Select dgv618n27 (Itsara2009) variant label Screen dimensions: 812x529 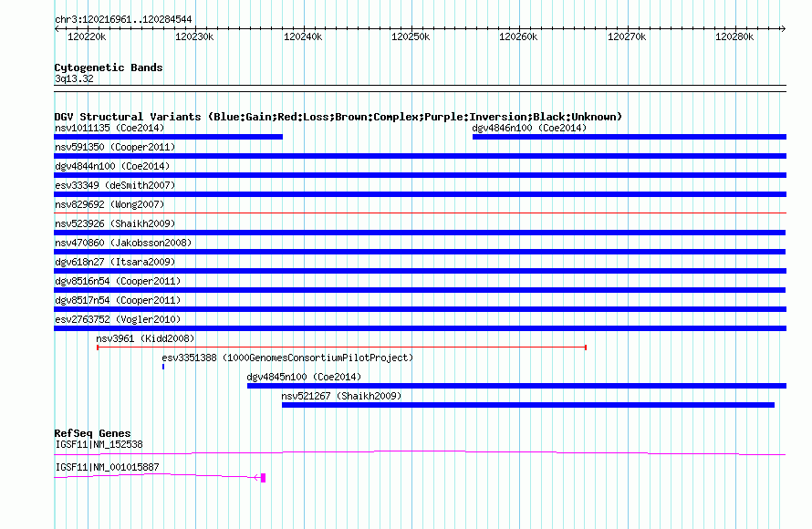point(115,262)
